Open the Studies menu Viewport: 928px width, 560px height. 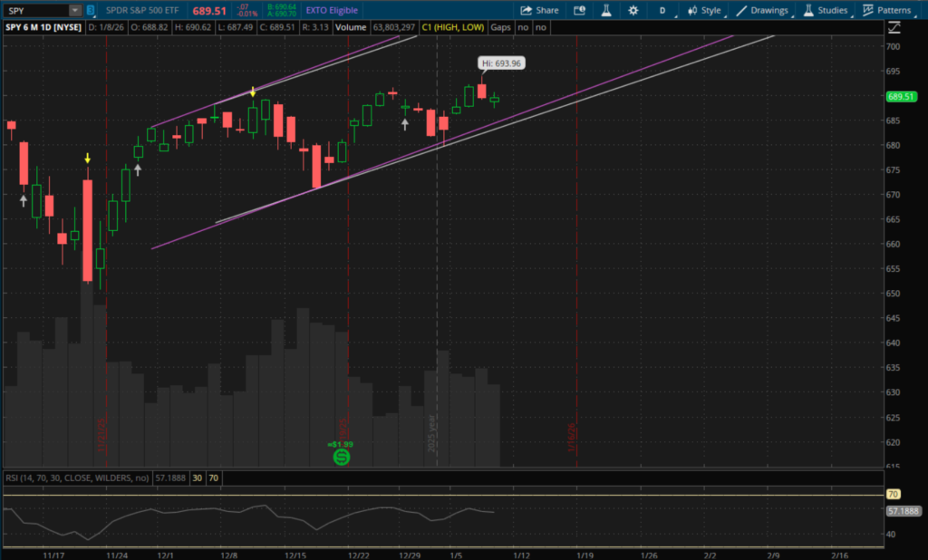click(x=825, y=10)
